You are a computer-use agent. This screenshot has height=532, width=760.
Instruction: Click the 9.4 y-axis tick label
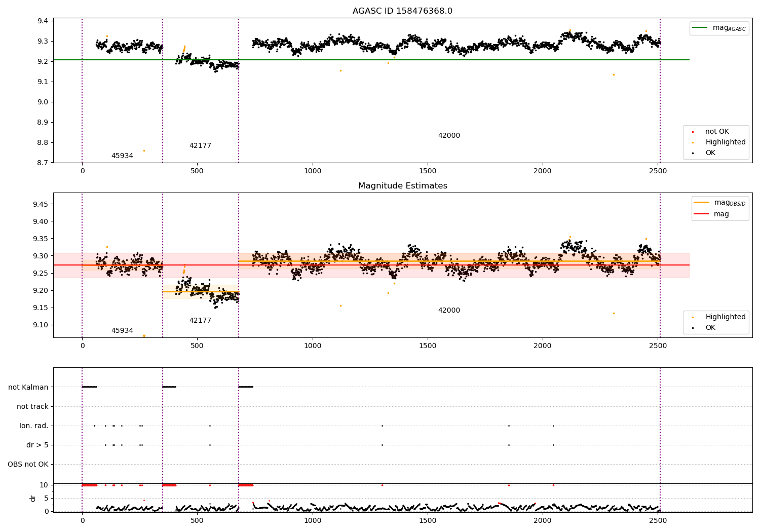pyautogui.click(x=43, y=21)
